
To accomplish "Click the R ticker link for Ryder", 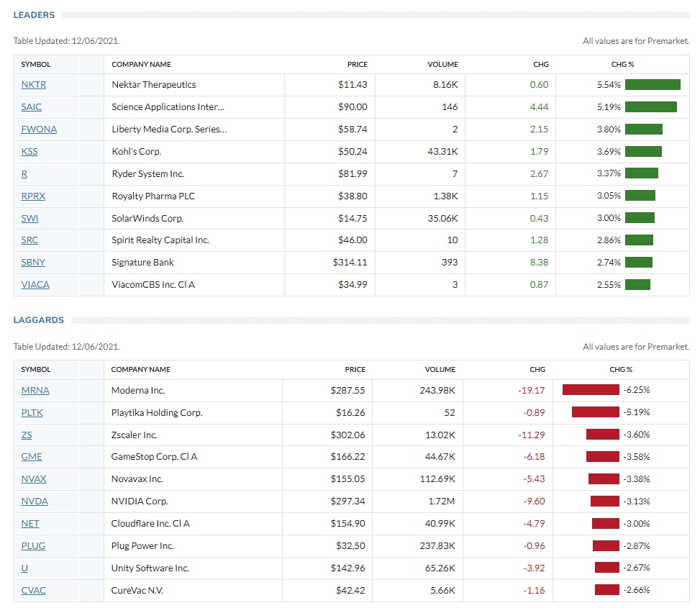I will tap(24, 173).
